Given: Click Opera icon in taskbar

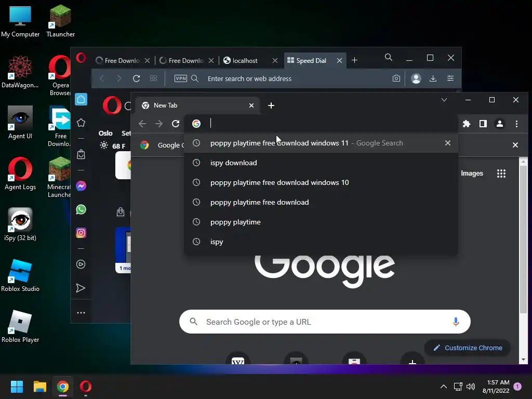Looking at the screenshot, I should 86,387.
